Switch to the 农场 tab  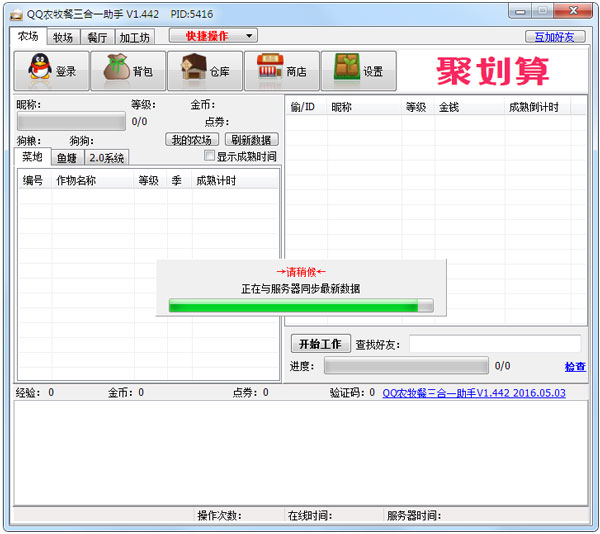point(28,36)
